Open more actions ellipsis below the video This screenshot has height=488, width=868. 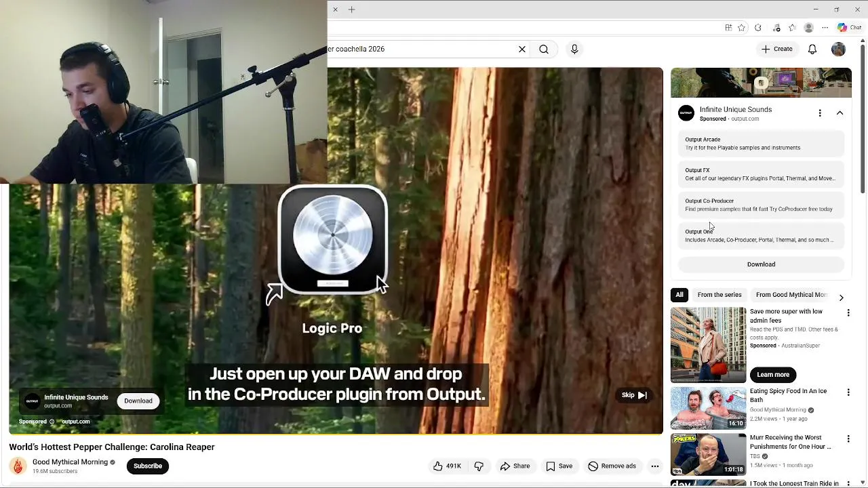click(654, 466)
